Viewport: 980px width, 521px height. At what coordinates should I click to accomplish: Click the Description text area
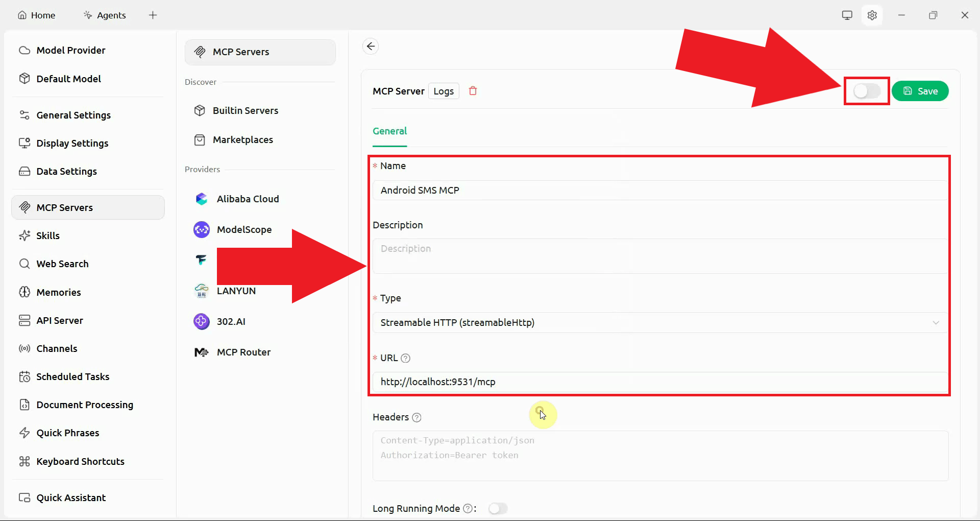(x=660, y=256)
